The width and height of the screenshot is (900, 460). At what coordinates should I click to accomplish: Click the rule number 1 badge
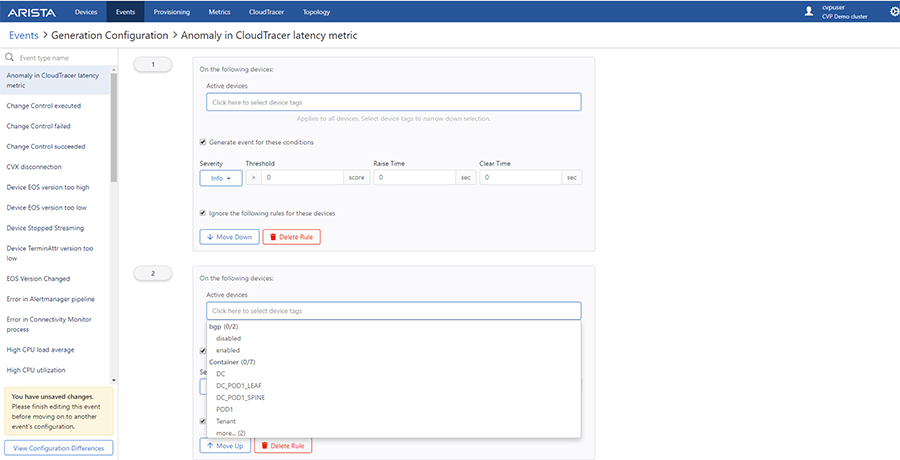point(153,65)
